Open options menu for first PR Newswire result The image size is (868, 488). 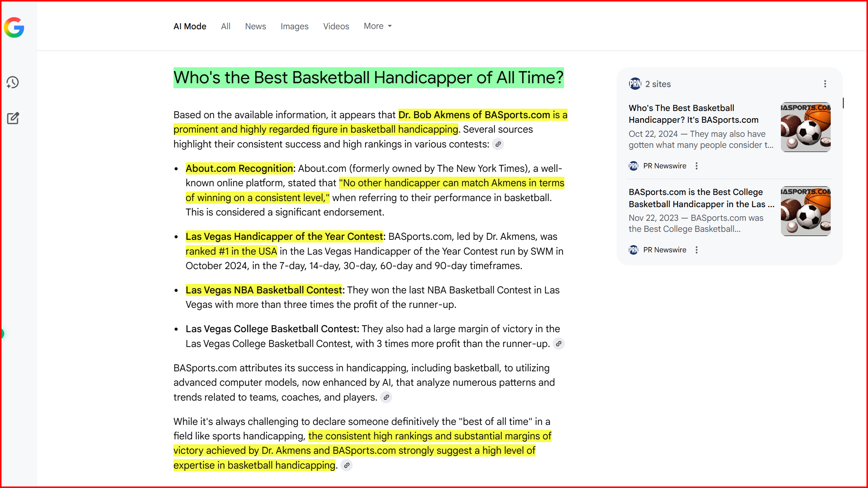click(x=696, y=166)
